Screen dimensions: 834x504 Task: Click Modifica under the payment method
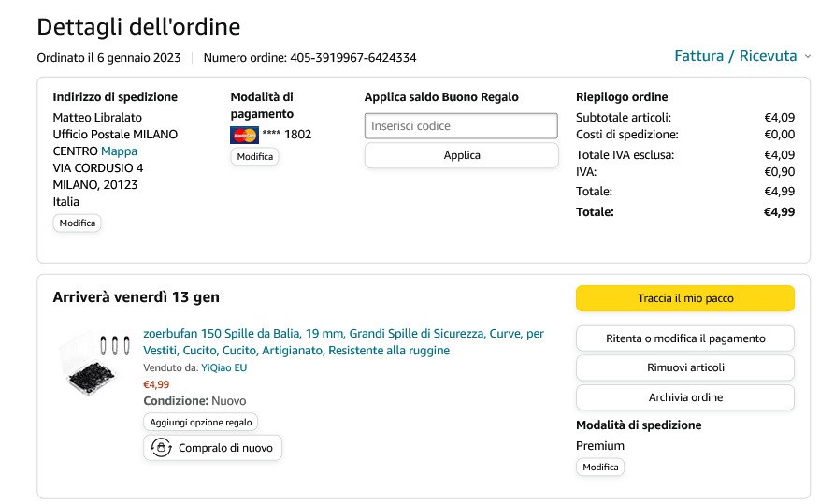254,157
